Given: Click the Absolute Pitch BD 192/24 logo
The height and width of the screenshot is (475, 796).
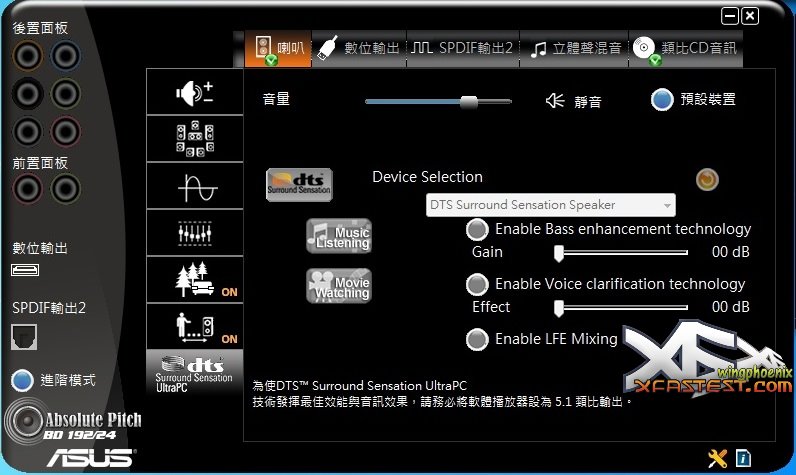Looking at the screenshot, I should (73, 421).
